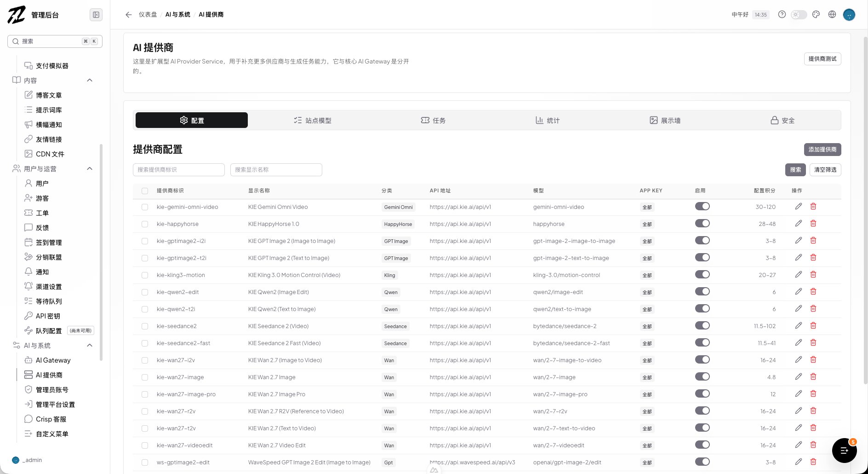Focus the 搜索显示名称 input
Image resolution: width=868 pixels, height=474 pixels.
276,170
